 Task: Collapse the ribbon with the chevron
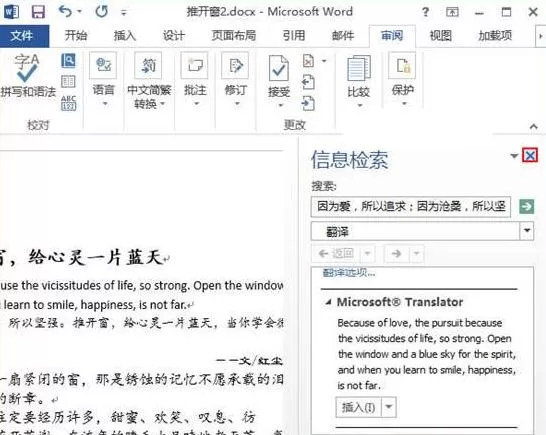(x=533, y=126)
